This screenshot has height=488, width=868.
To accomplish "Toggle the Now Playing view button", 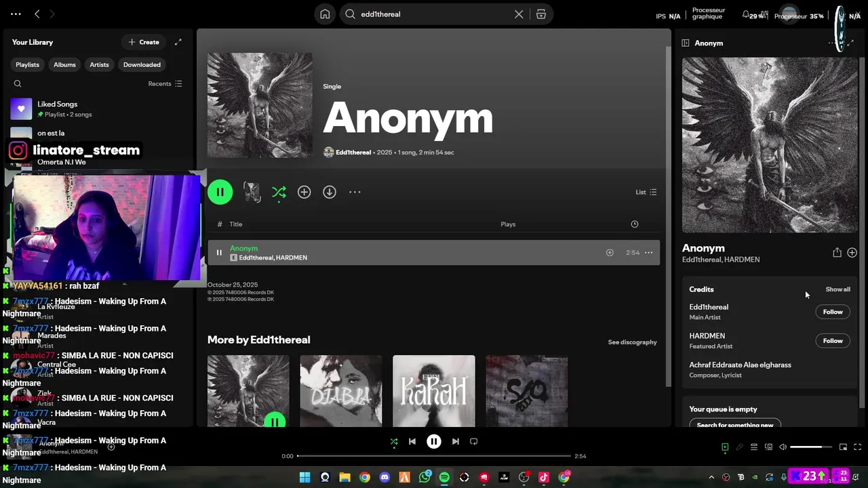I will click(725, 447).
